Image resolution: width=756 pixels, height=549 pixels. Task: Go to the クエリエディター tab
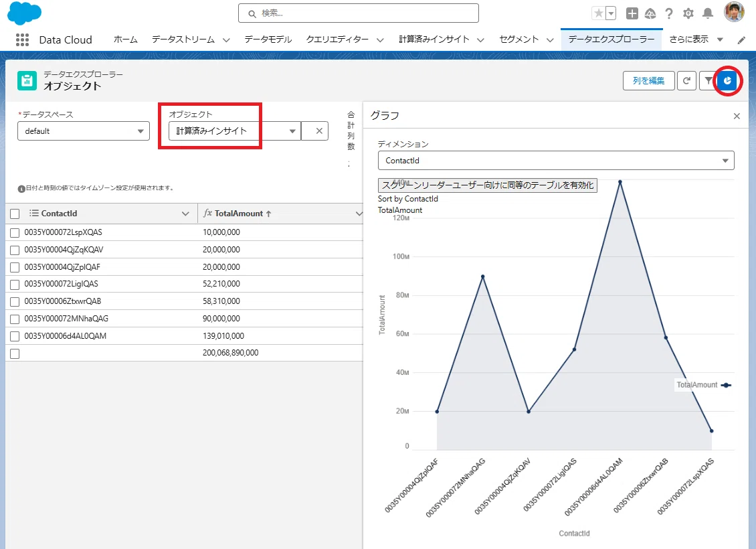[x=337, y=40]
